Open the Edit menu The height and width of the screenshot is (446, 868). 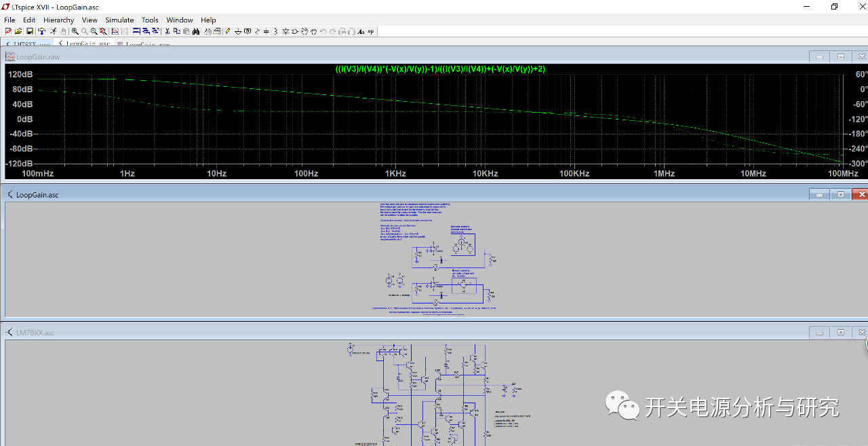29,20
